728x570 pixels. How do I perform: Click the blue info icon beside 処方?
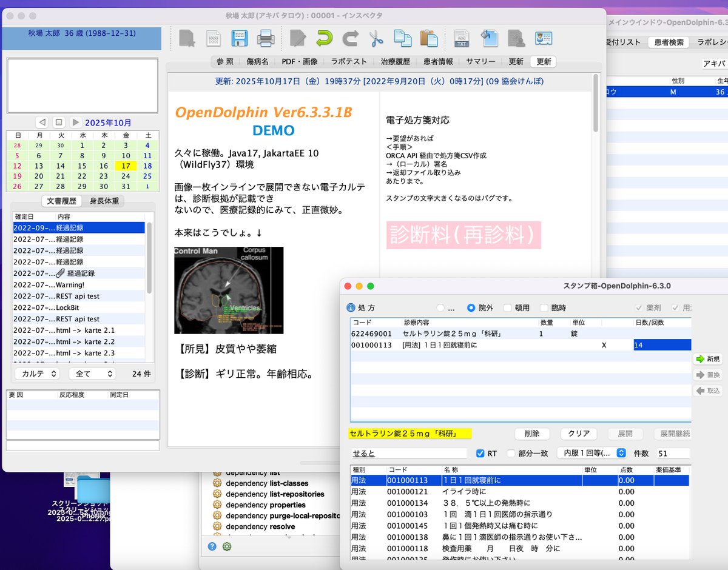click(x=350, y=308)
